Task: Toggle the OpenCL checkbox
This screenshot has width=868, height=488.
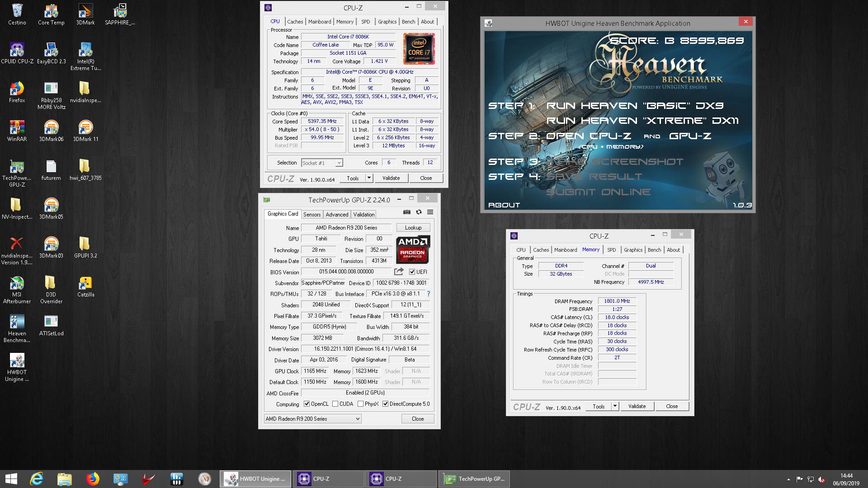Action: coord(307,404)
